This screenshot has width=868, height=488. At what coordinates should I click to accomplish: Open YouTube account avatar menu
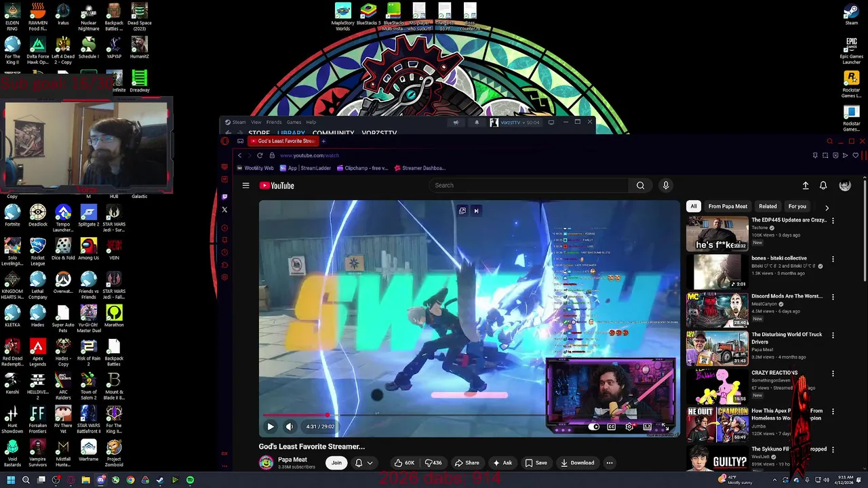(x=845, y=186)
